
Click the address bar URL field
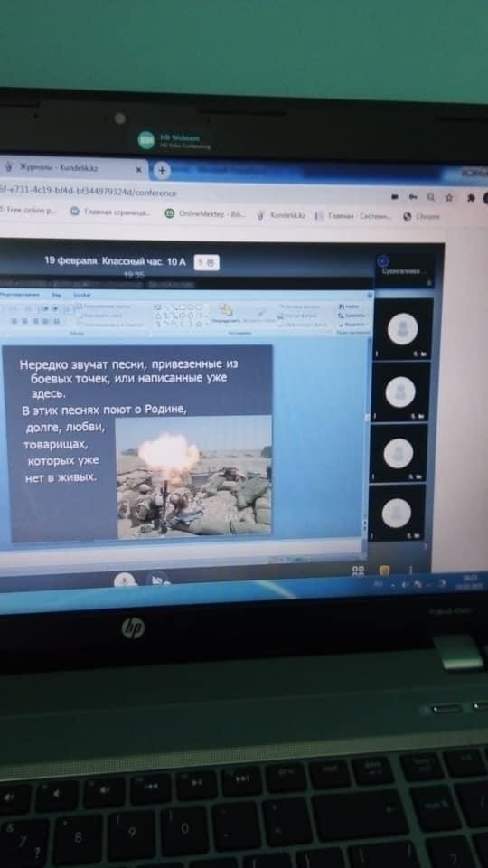(x=188, y=193)
